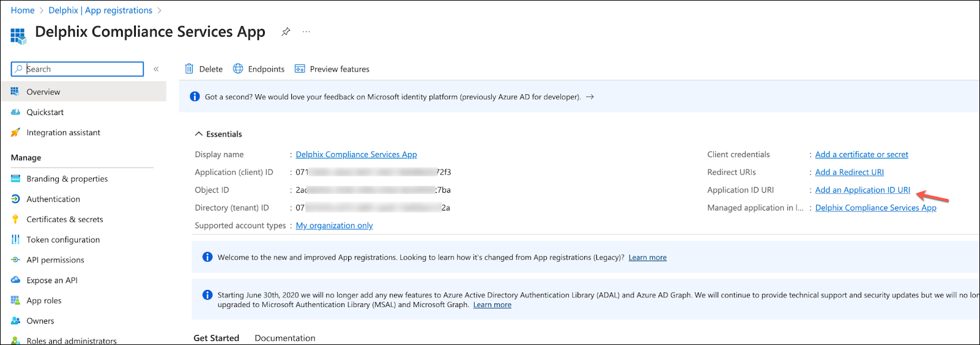The width and height of the screenshot is (980, 345).
Task: Open the ellipsis more options menu
Action: (x=306, y=32)
